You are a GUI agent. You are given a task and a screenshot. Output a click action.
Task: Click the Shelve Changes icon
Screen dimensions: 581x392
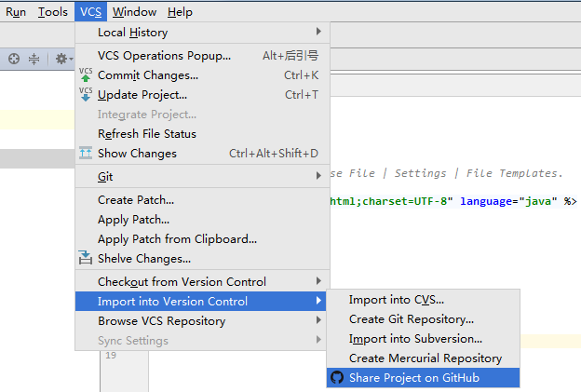point(86,258)
